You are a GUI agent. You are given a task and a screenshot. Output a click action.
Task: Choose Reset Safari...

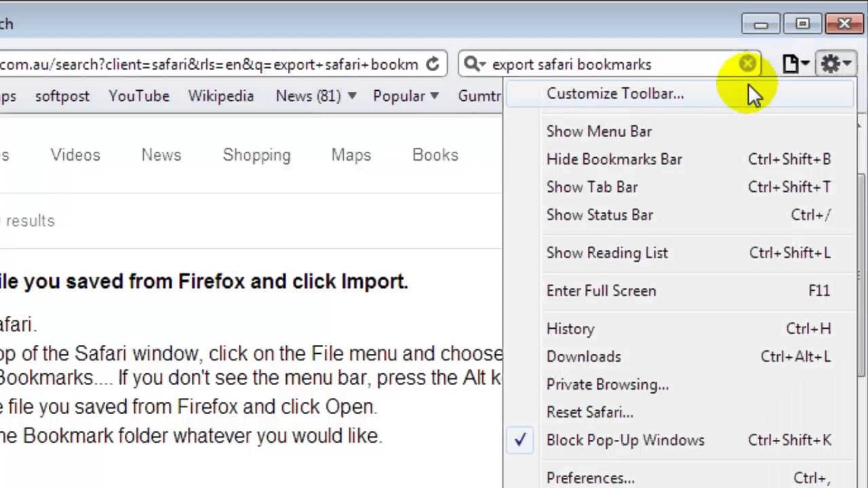click(x=680, y=412)
